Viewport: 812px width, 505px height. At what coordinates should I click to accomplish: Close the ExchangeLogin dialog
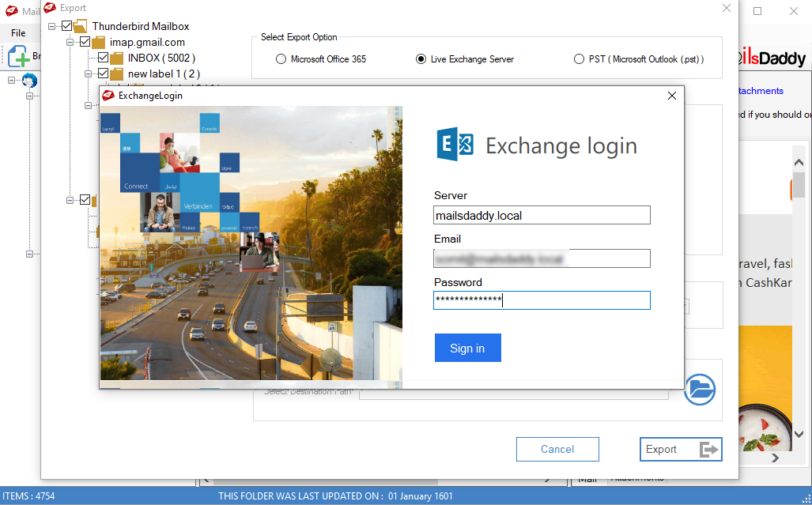[x=672, y=96]
